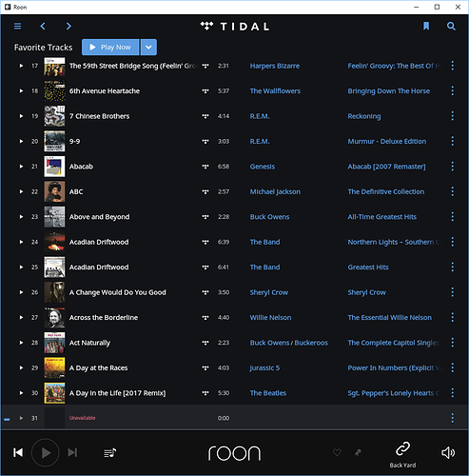Expand the Play Now dropdown arrow
Viewport: 469px width, 476px height.
click(148, 48)
